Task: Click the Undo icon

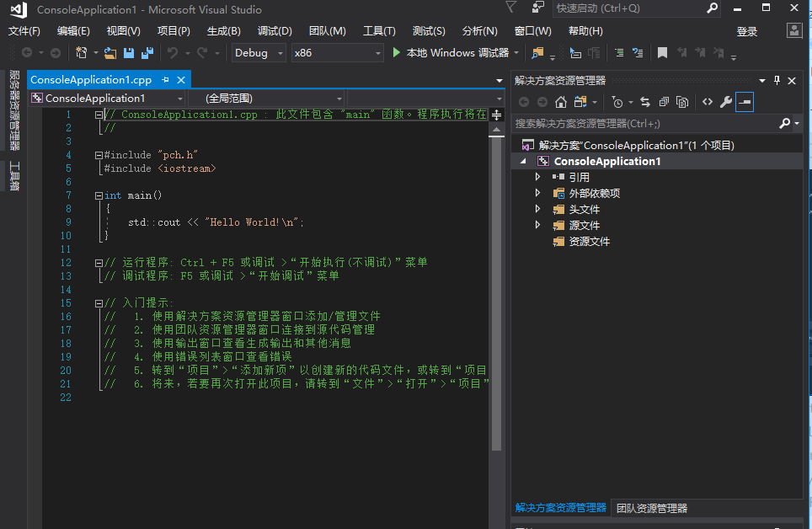Action: (x=172, y=52)
